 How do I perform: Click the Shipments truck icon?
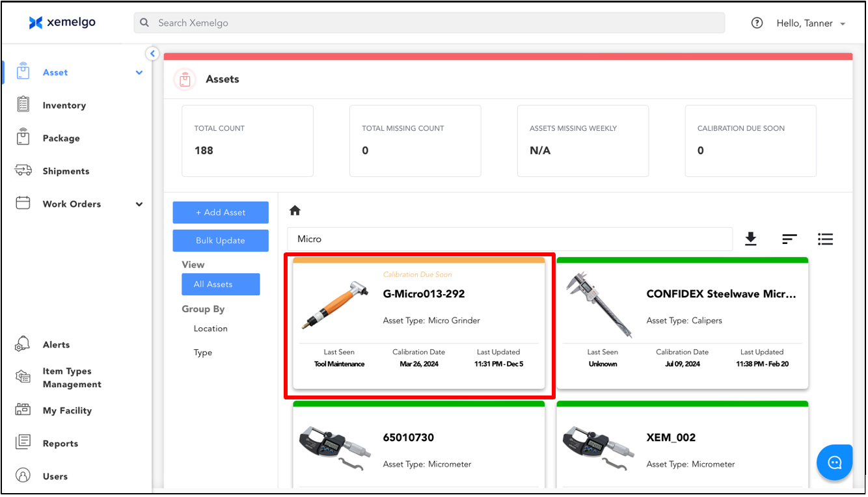[x=23, y=170]
